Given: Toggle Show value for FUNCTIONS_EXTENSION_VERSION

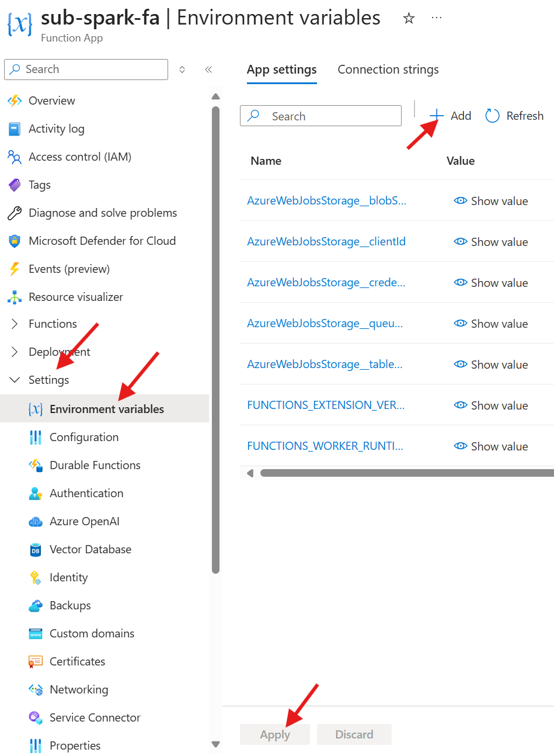Looking at the screenshot, I should 491,405.
